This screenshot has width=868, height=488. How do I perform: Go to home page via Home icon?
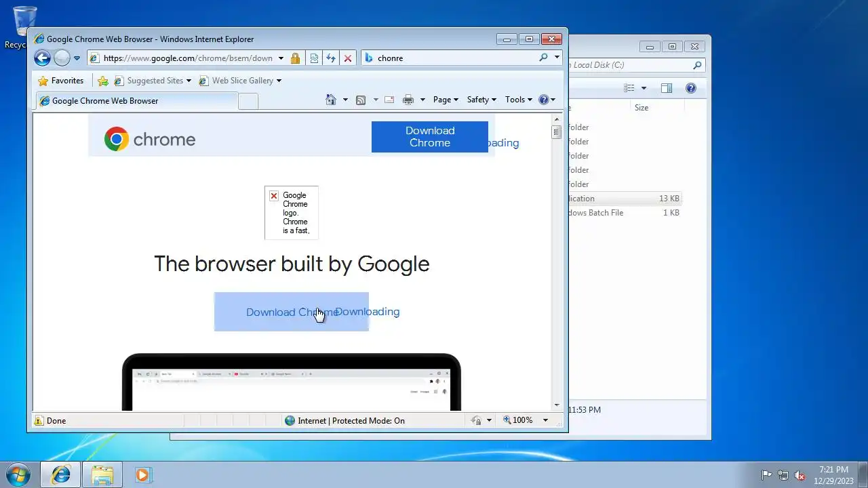[331, 100]
